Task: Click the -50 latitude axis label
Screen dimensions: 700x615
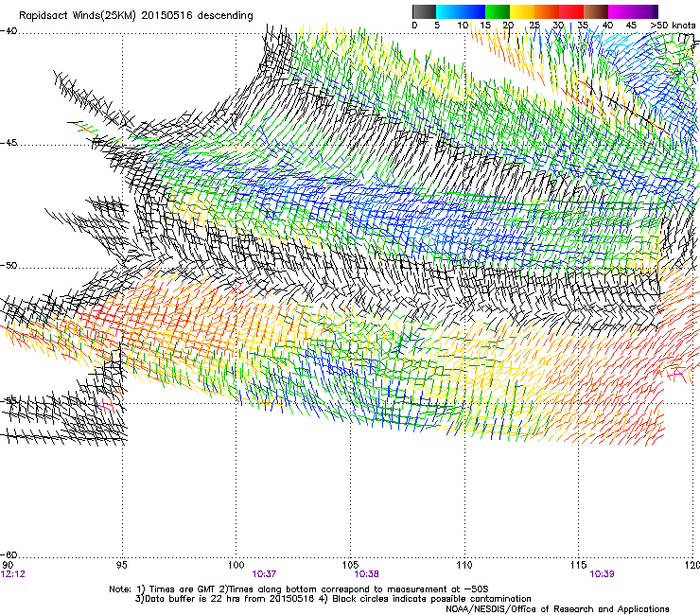Action: 9,266
